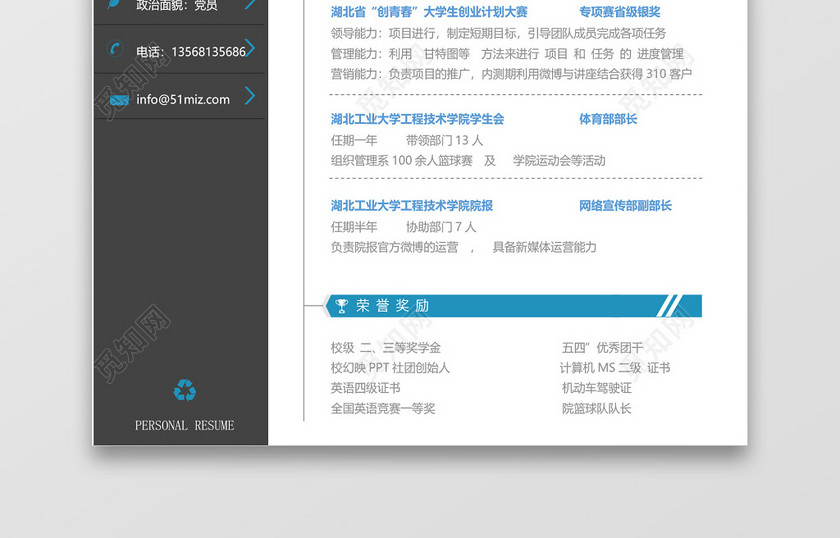Click heading 湖北省"创青春"大学生创业计划大赛
This screenshot has height=538, width=840.
[x=429, y=12]
